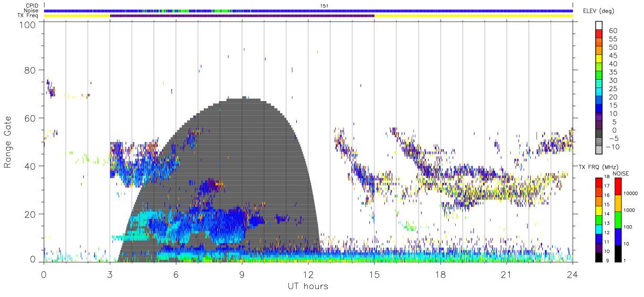Image resolution: width=644 pixels, height=297 pixels.
Task: Click the '45' label on ELEV scale
Action: coord(613,56)
